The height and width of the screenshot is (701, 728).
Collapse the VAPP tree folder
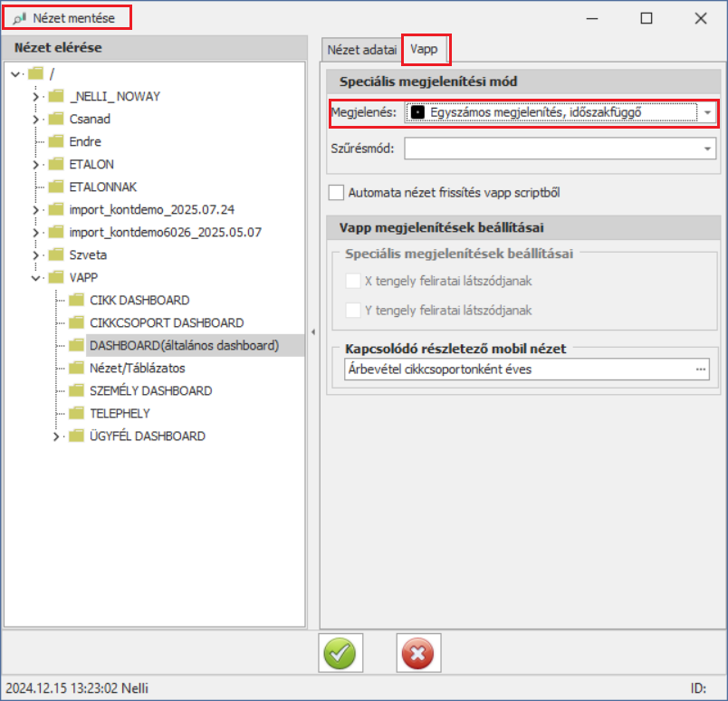tap(36, 278)
